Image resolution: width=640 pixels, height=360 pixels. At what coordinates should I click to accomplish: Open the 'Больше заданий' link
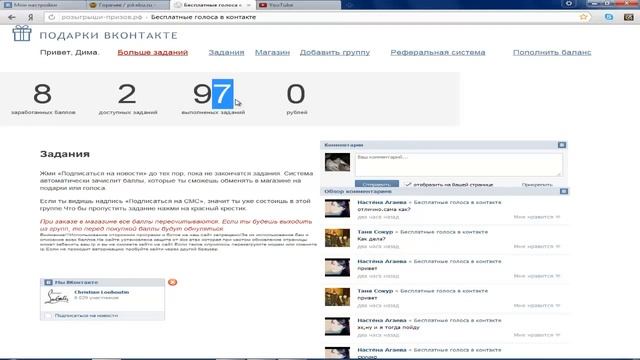click(x=153, y=52)
